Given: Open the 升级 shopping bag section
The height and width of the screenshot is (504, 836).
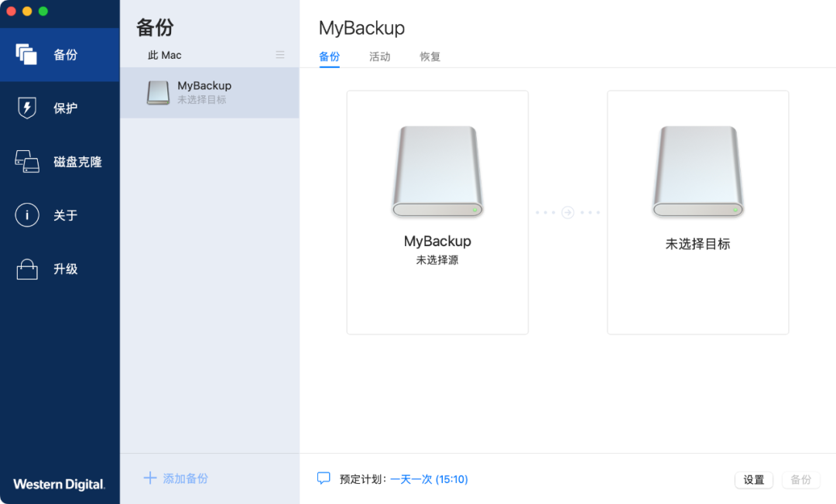Looking at the screenshot, I should pos(60,269).
